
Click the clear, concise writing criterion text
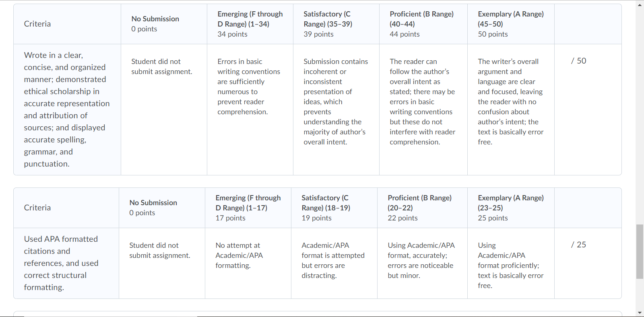67,109
